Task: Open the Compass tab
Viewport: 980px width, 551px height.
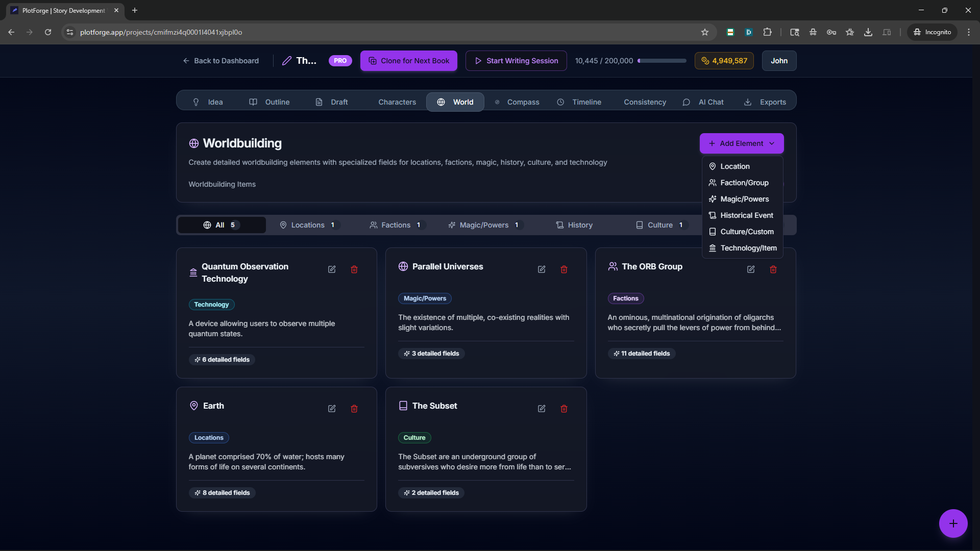Action: click(517, 102)
